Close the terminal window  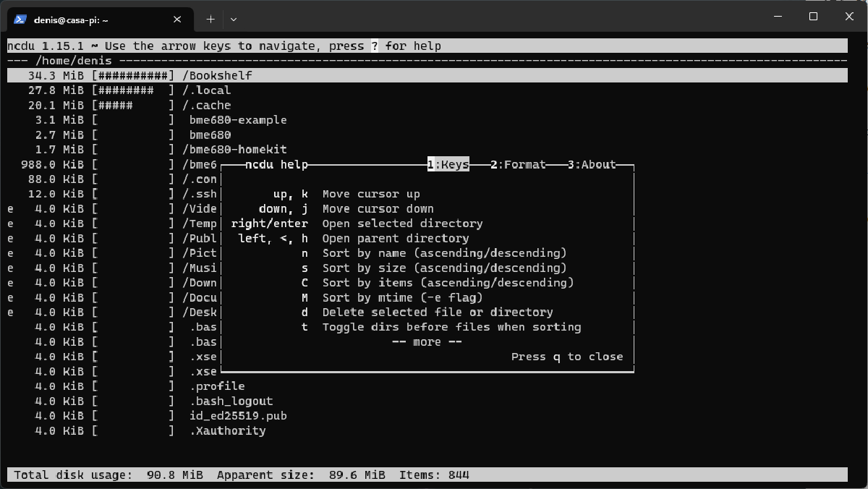[848, 16]
